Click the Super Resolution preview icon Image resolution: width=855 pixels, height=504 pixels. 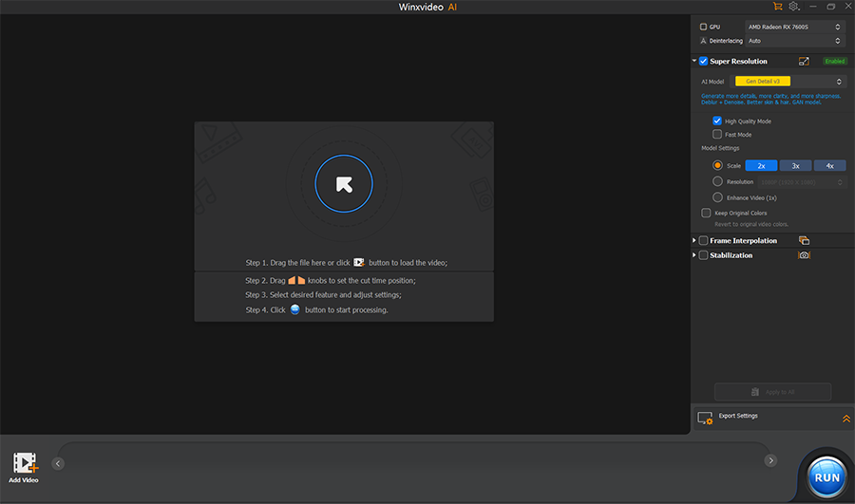[804, 61]
